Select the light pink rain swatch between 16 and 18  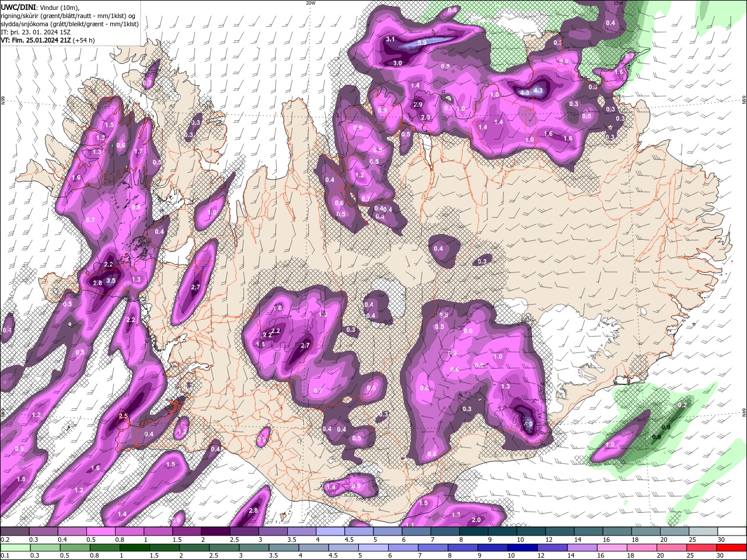[611, 548]
